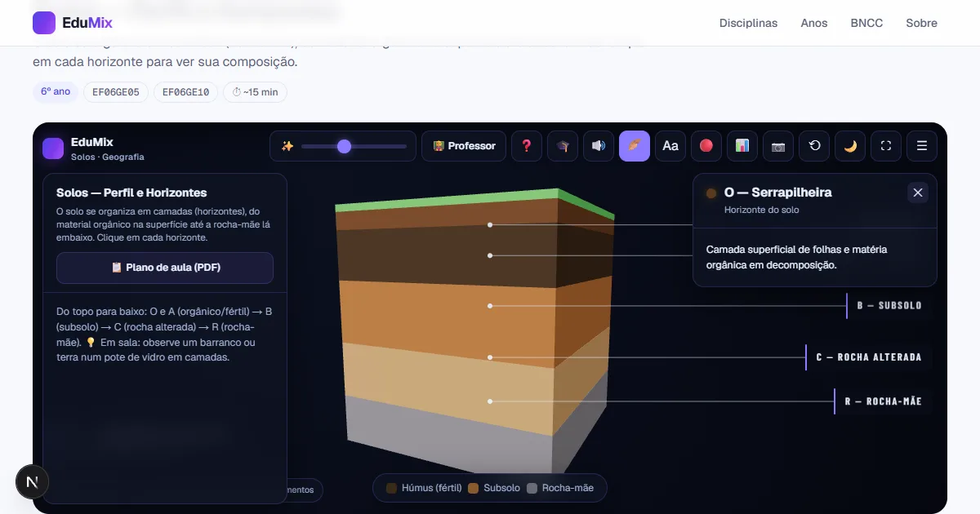Click the sparkles icon beside the slider
980x514 pixels.
287,146
